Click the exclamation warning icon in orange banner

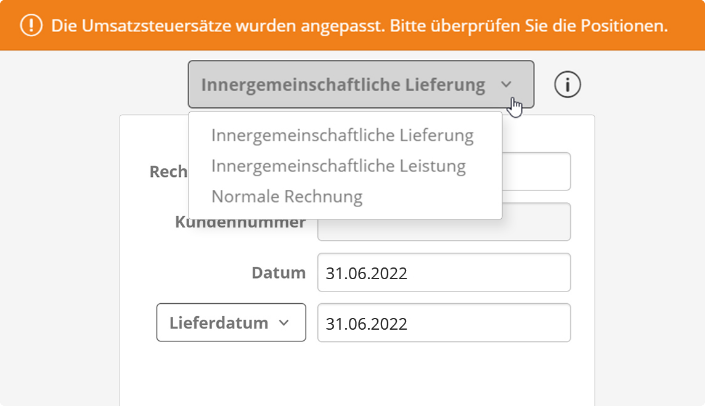[31, 25]
